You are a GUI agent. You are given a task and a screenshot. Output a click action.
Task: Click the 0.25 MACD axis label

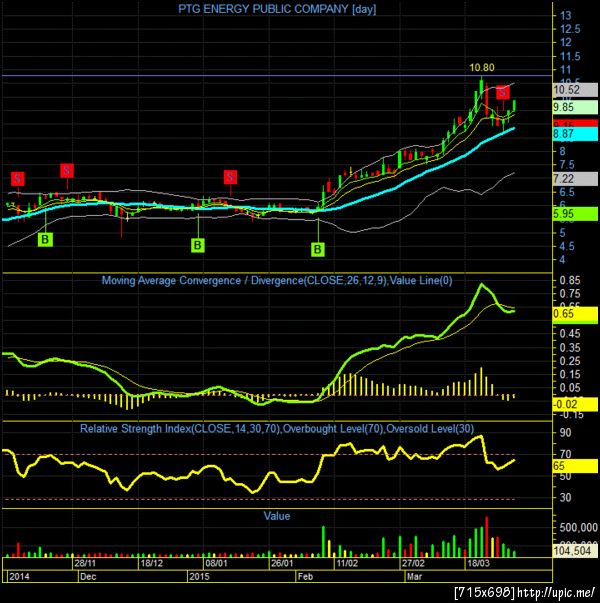click(570, 361)
